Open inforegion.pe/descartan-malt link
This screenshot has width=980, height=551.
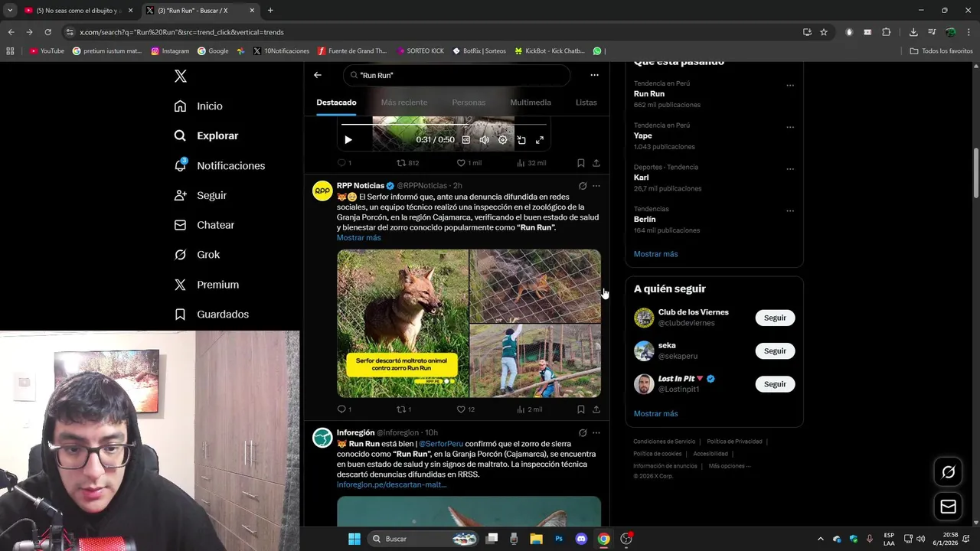[x=391, y=484]
